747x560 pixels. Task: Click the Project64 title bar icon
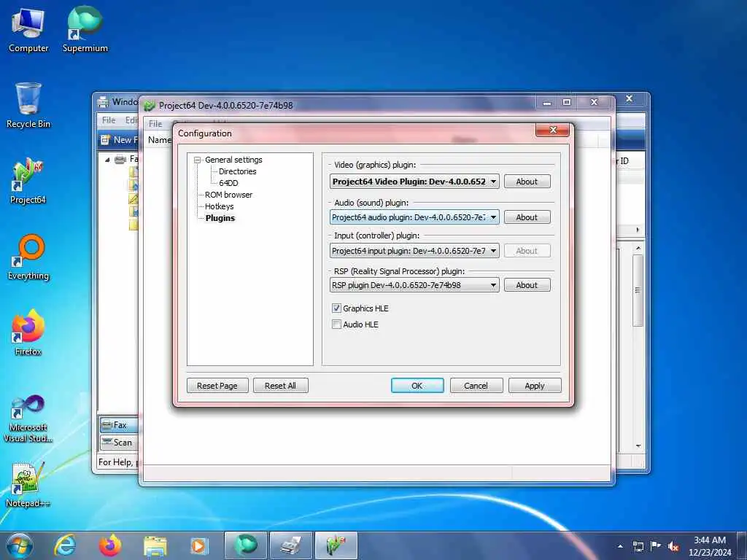tap(150, 105)
